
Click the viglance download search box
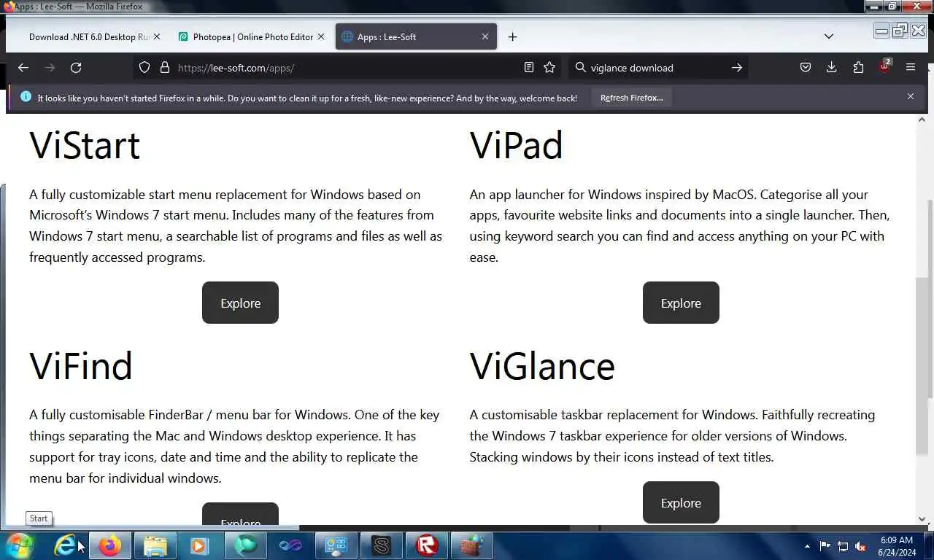(657, 68)
